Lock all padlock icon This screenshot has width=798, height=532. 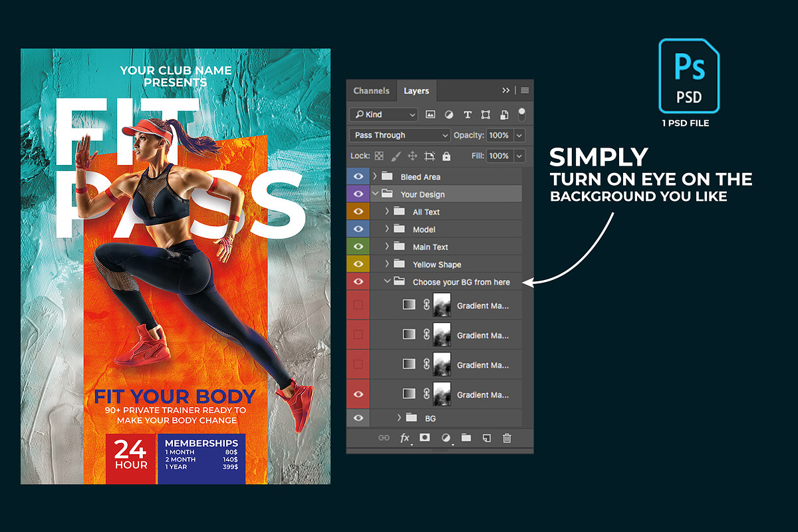point(446,156)
